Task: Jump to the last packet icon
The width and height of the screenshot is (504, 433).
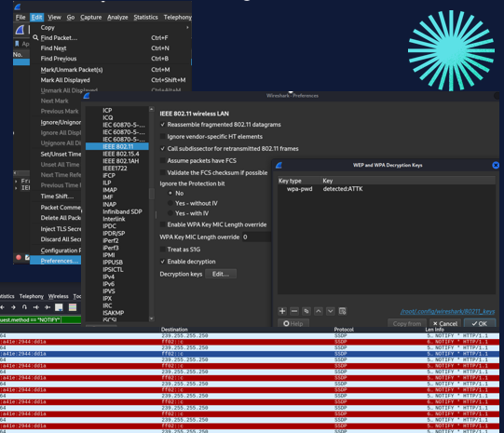Action: (x=48, y=307)
